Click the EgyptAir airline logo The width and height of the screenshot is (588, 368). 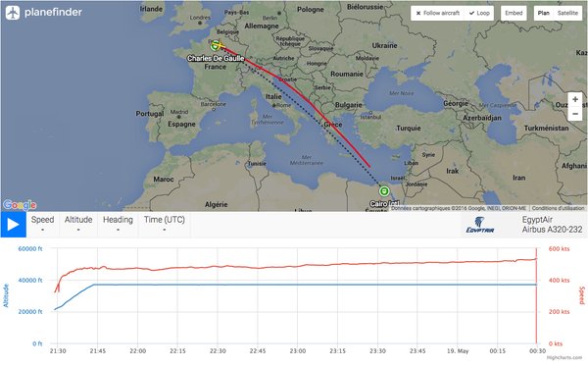tap(479, 225)
